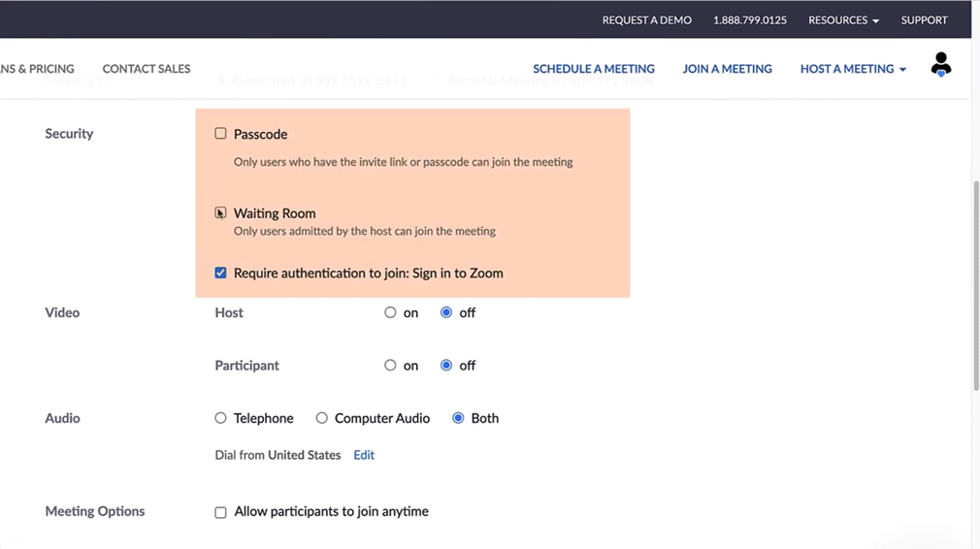
Task: Uncheck Require authentication to join
Action: (220, 274)
